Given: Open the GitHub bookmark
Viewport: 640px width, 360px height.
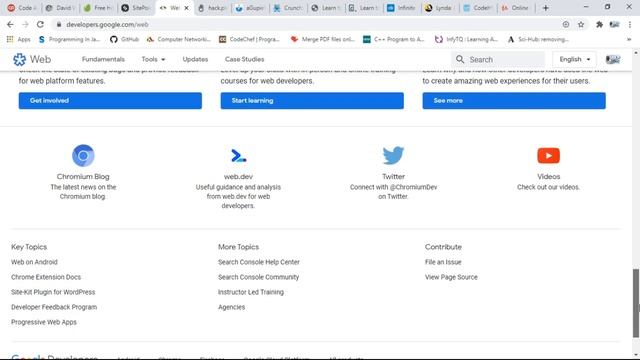Looking at the screenshot, I should coord(124,39).
